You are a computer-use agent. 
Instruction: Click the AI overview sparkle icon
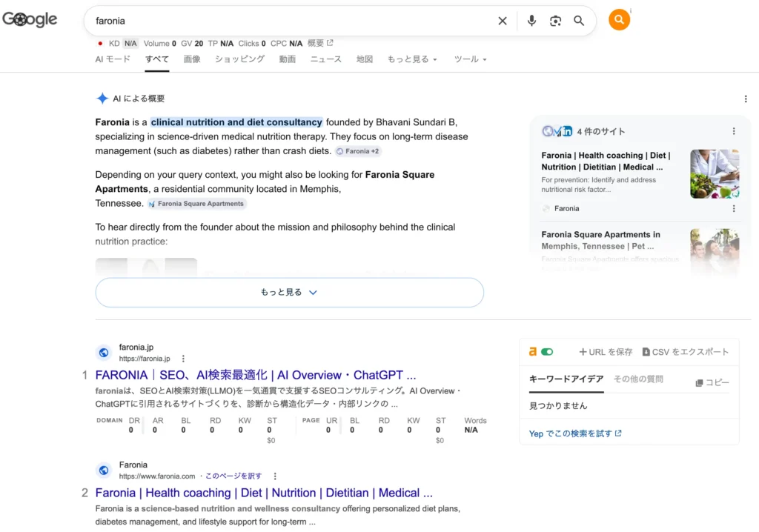click(x=102, y=99)
